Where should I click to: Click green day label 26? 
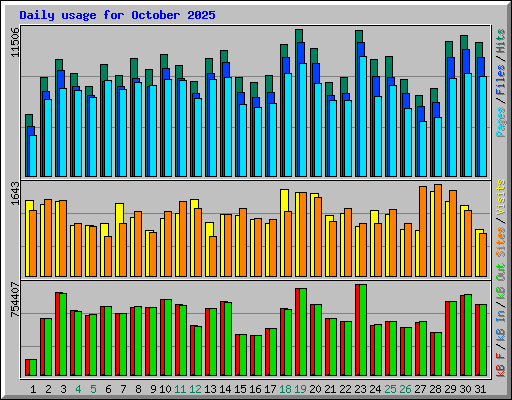pos(405,389)
